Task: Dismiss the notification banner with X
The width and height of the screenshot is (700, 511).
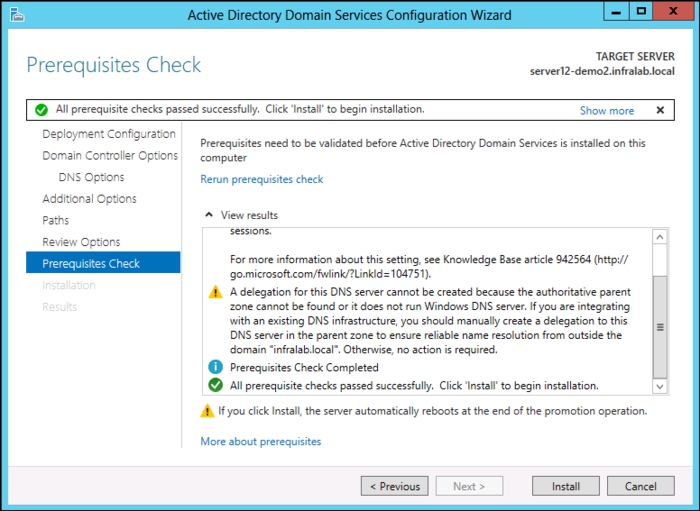Action: (x=660, y=110)
